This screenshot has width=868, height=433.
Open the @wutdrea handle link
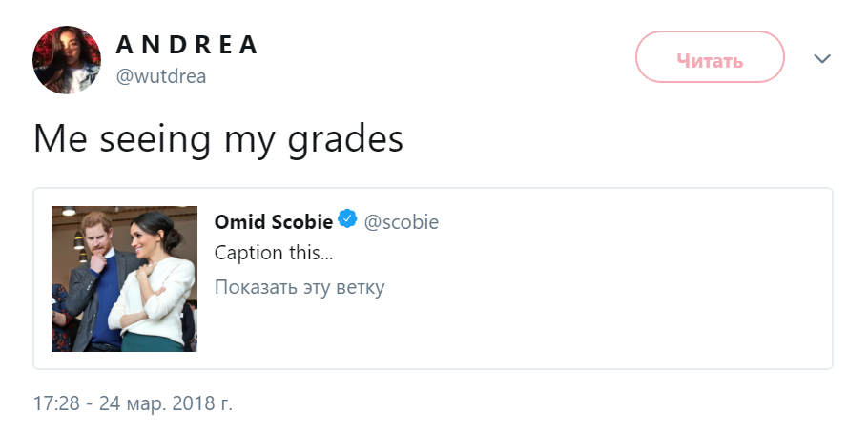point(160,76)
